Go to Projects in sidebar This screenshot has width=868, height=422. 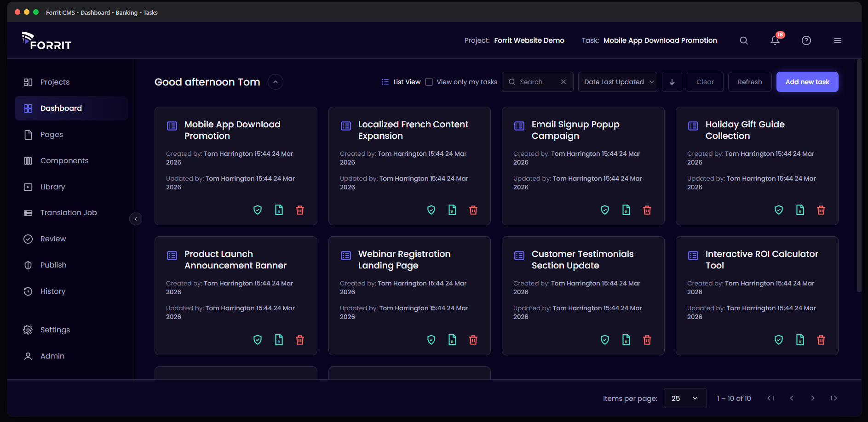(71, 82)
